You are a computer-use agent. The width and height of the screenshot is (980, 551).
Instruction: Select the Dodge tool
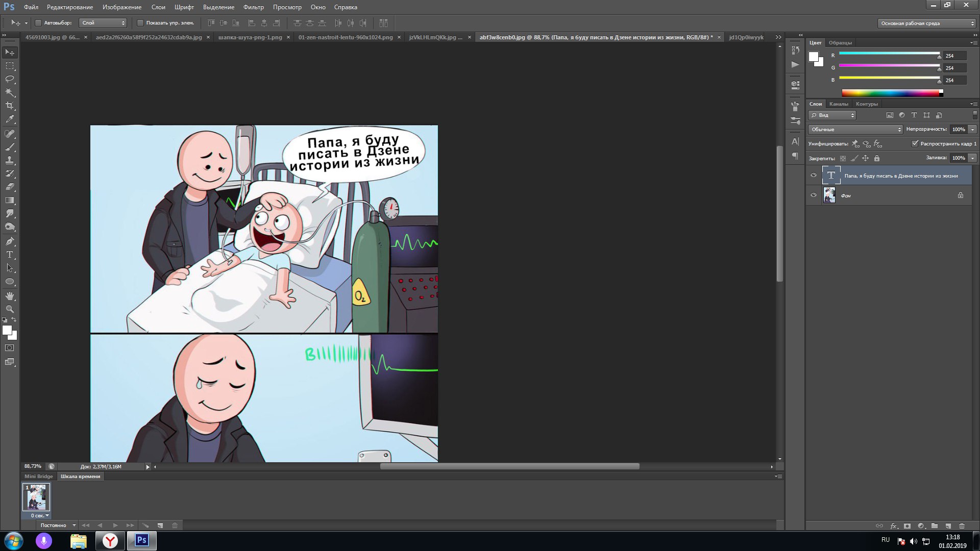click(10, 227)
